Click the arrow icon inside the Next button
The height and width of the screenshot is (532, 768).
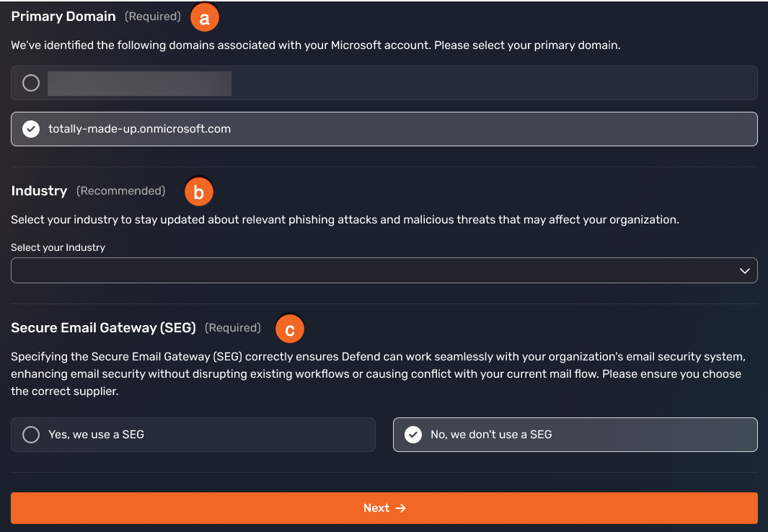pyautogui.click(x=402, y=507)
